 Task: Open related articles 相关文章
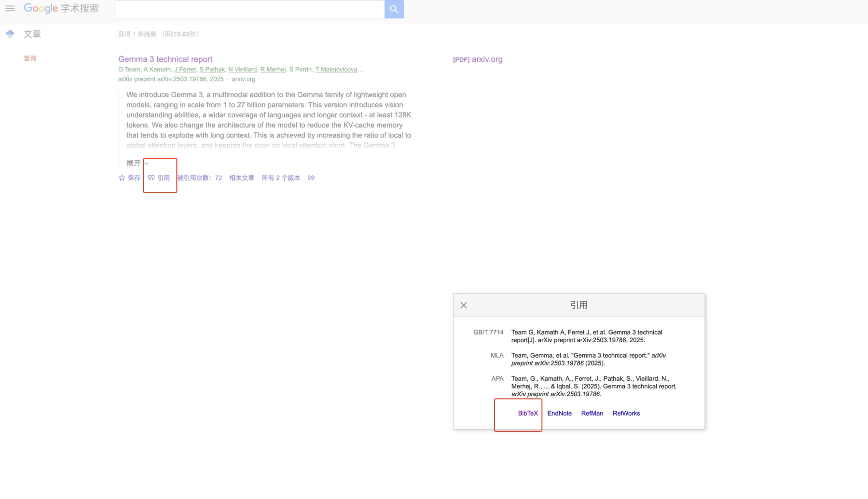click(242, 177)
